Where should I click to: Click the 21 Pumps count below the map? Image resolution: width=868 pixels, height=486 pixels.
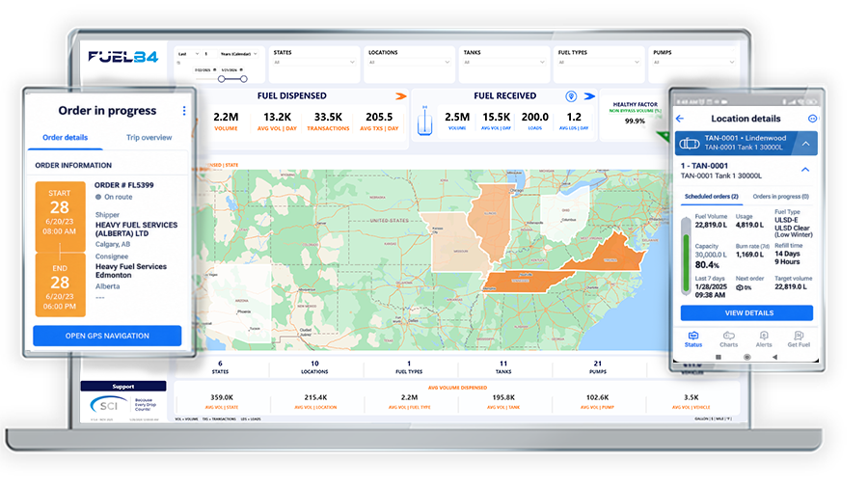597,364
